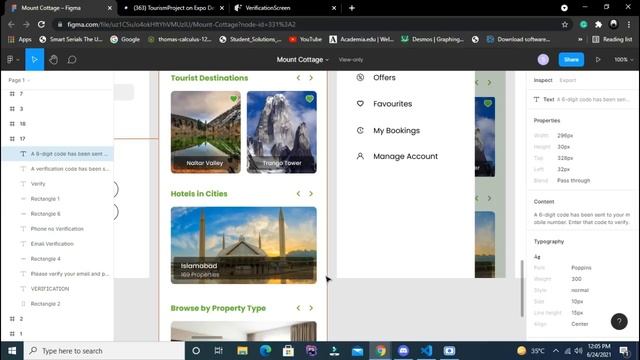Viewport: 640px width, 360px height.
Task: Click next arrow for Browse by Property Type
Action: pyautogui.click(x=311, y=308)
